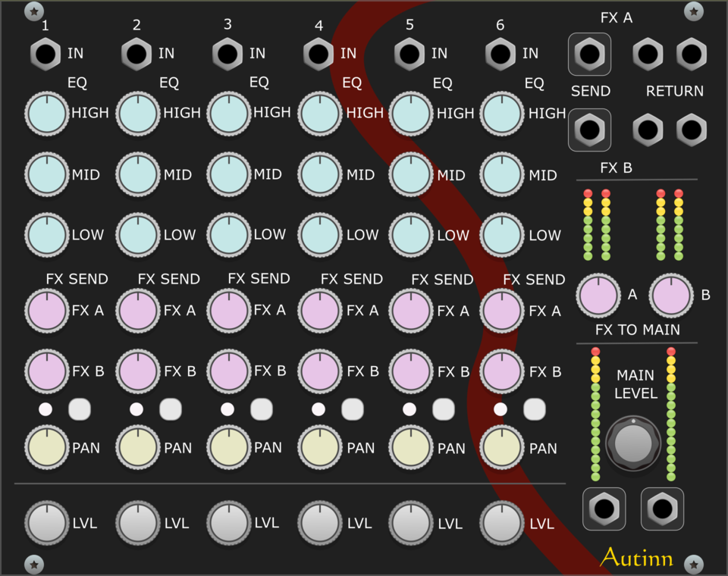The image size is (728, 576).
Task: Toggle the channel 6 mute button
Action: tap(535, 409)
